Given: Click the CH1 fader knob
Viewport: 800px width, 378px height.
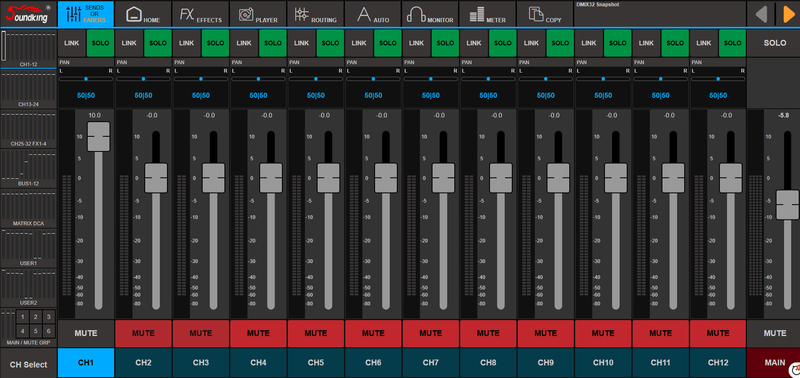Looking at the screenshot, I should (x=98, y=137).
